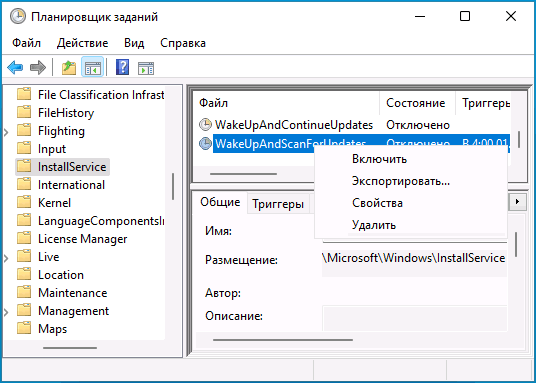Choose Включить in the context menu
The image size is (536, 383).
411,159
